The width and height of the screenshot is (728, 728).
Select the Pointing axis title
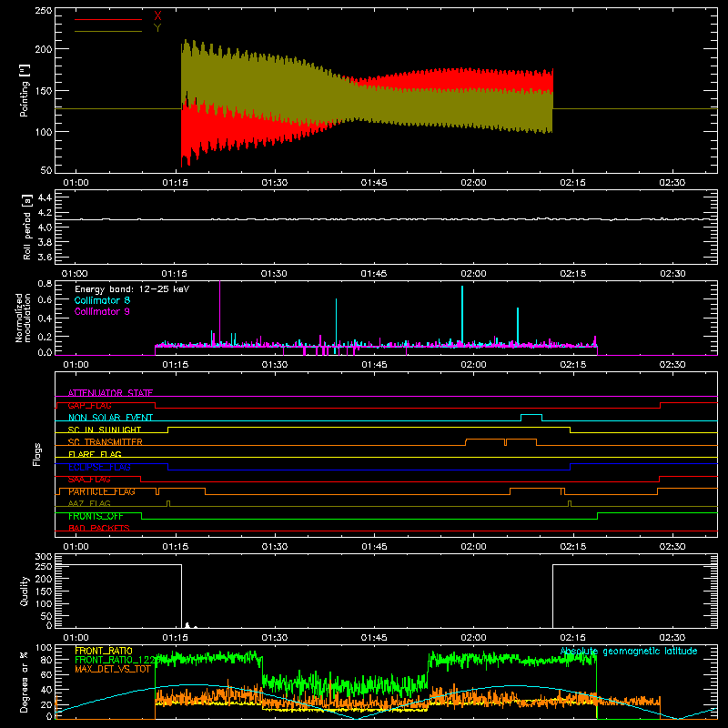25,90
